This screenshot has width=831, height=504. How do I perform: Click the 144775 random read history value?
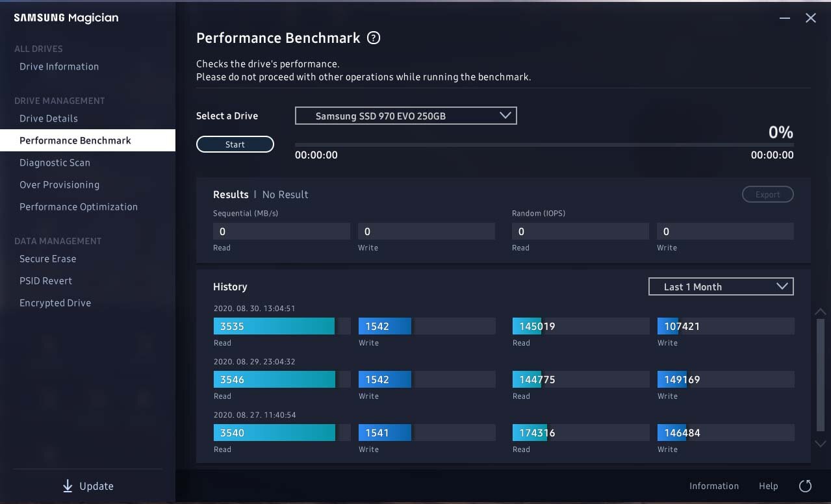pyautogui.click(x=537, y=379)
